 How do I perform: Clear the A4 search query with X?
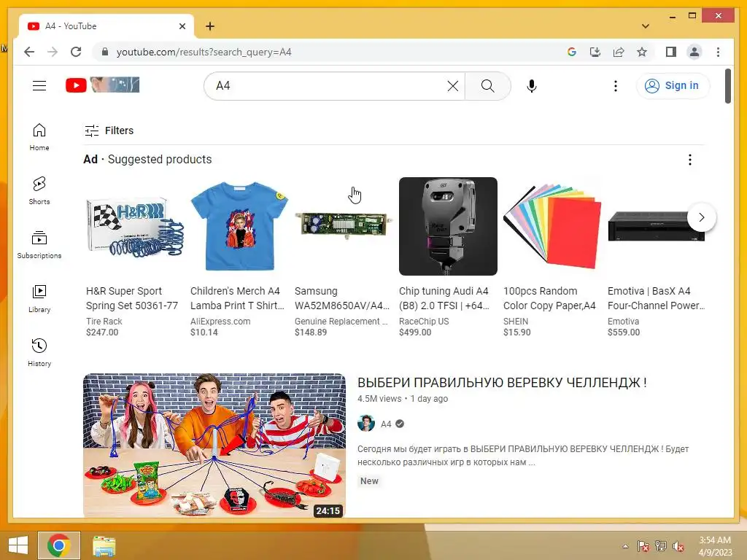tap(452, 86)
